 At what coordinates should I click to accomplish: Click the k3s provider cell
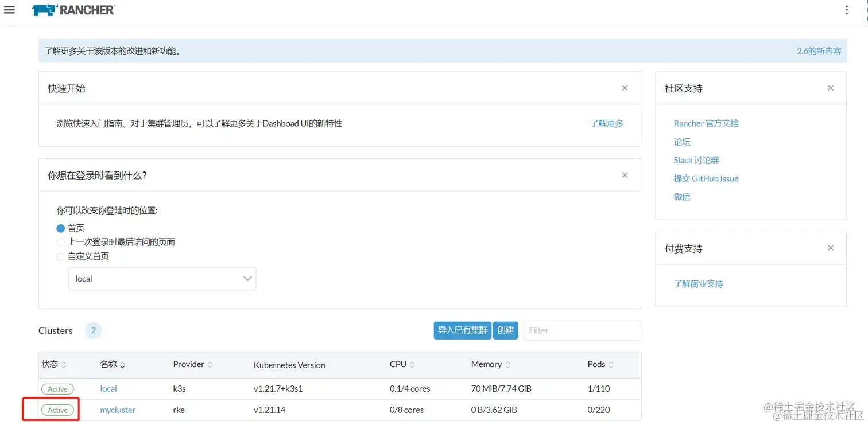(179, 389)
